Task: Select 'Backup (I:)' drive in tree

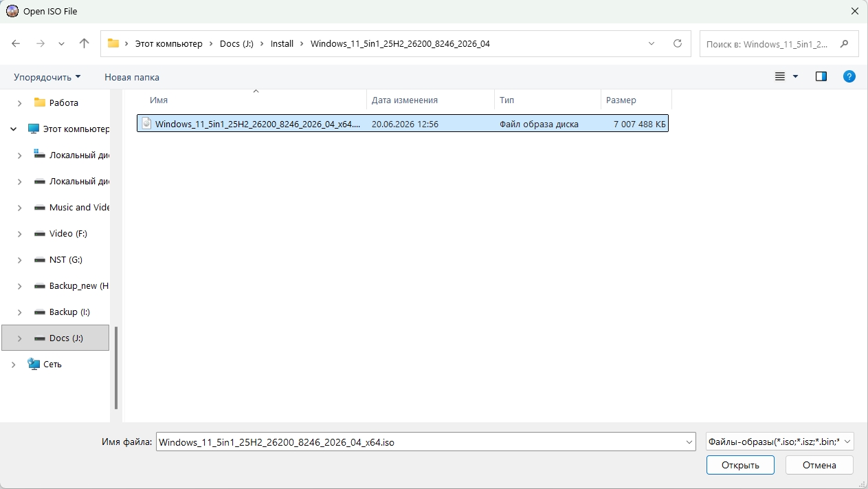Action: (x=69, y=312)
